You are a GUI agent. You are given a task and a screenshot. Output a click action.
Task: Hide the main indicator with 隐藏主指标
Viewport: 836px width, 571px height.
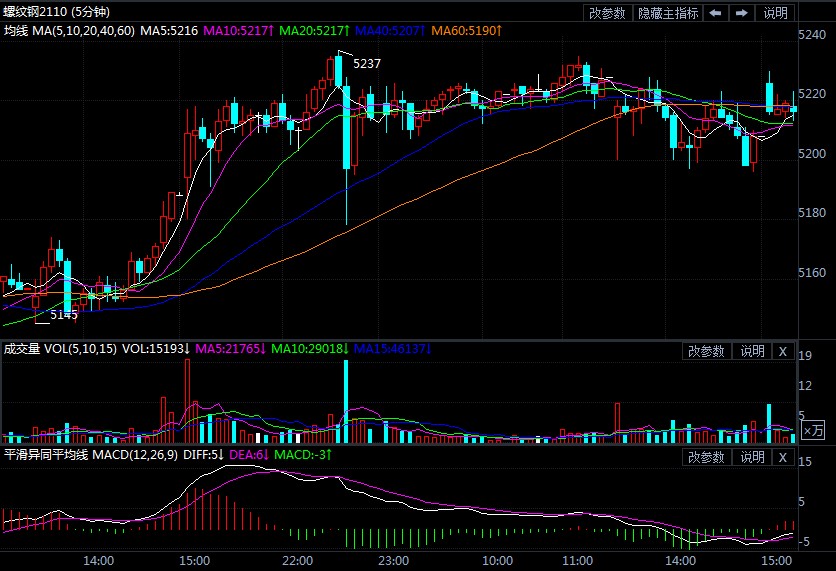[x=669, y=13]
